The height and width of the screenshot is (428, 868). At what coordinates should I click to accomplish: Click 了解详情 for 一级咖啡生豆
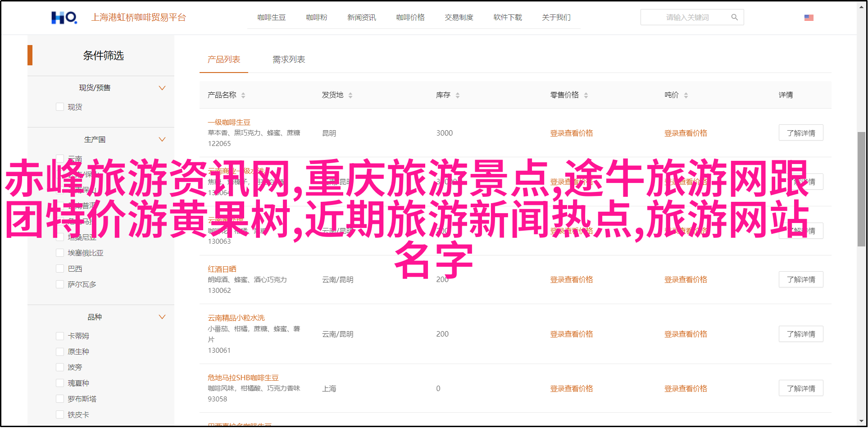[801, 133]
